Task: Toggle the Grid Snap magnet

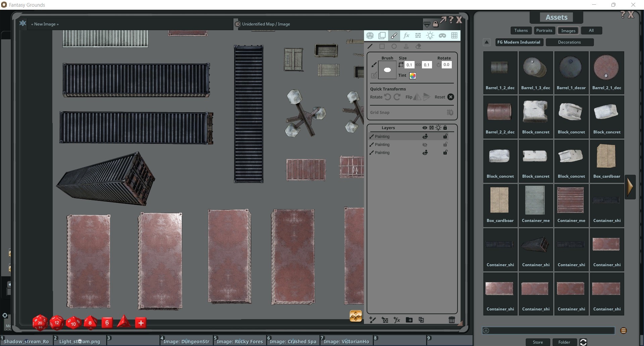Action: [x=450, y=113]
